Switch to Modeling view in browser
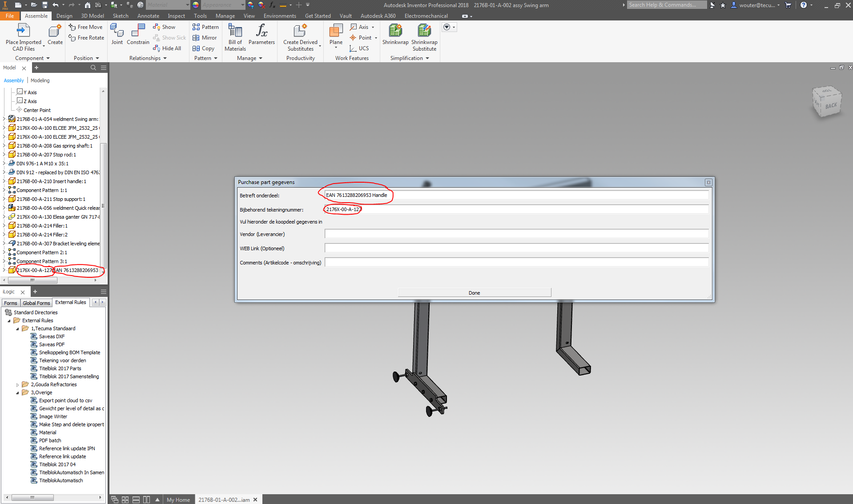Viewport: 853px width, 504px height. pyautogui.click(x=40, y=80)
